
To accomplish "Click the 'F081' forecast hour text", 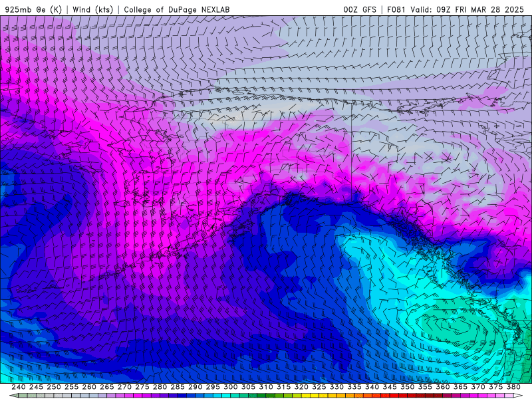I will tap(396, 9).
